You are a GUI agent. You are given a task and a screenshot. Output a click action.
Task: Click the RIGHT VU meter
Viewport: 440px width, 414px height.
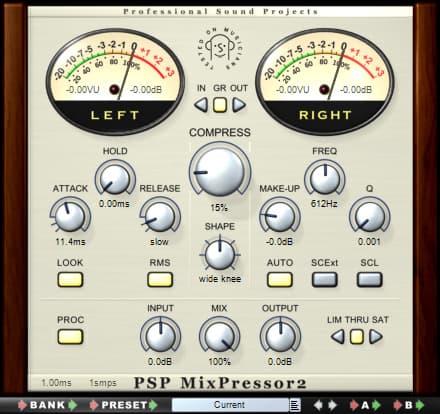(x=325, y=82)
